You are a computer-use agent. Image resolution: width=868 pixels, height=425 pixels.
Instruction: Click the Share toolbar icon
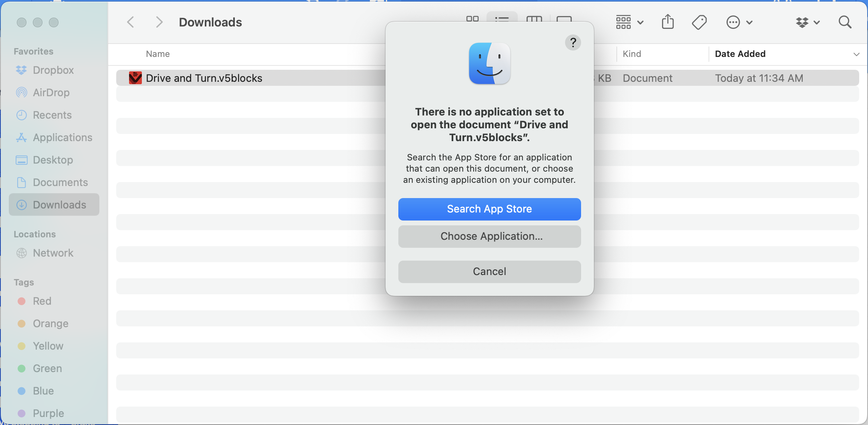tap(668, 22)
